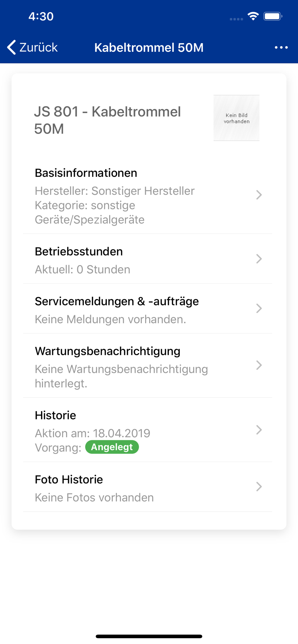Expand Betriebsstunden using its chevron arrow

coord(259,259)
